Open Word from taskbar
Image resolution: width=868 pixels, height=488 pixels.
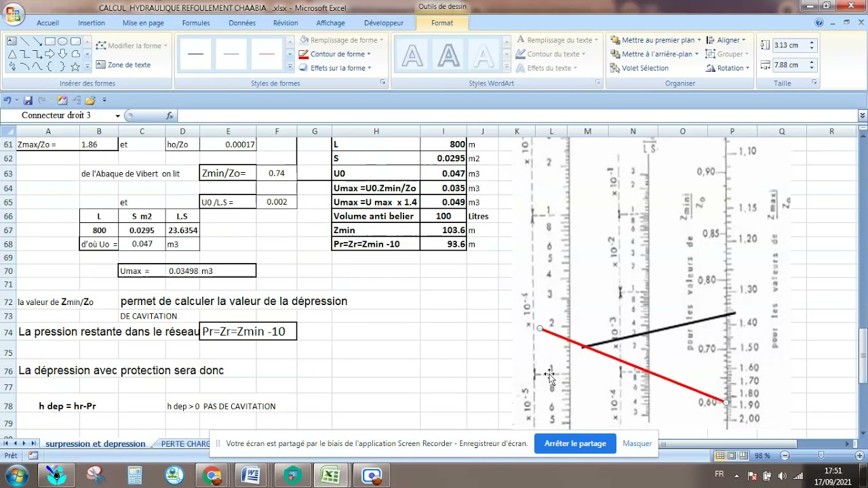click(x=250, y=475)
